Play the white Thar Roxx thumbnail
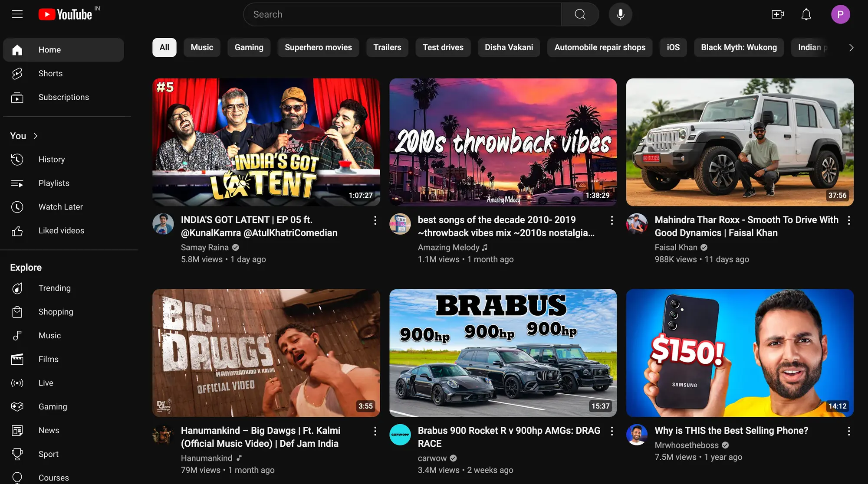This screenshot has height=484, width=868. (740, 142)
